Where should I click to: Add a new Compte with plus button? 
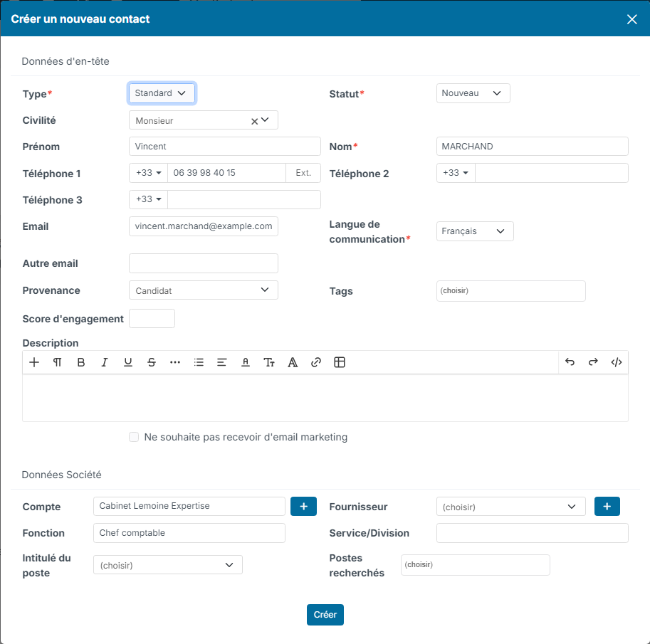[303, 507]
